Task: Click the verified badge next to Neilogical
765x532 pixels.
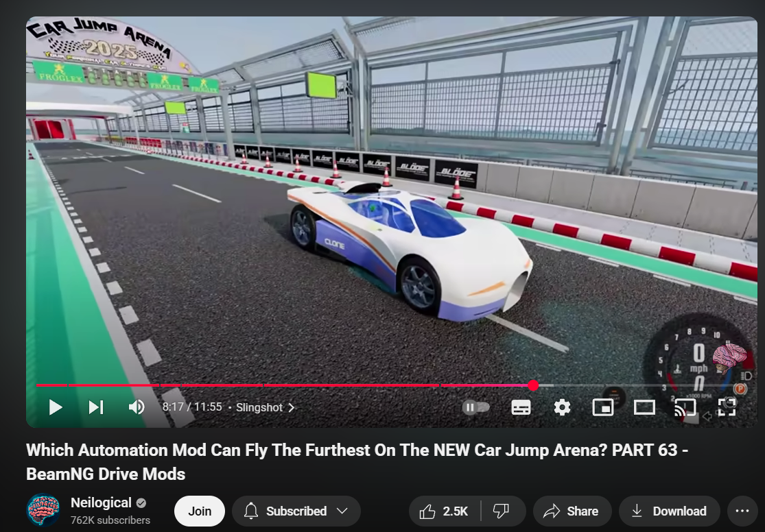Action: 141,503
